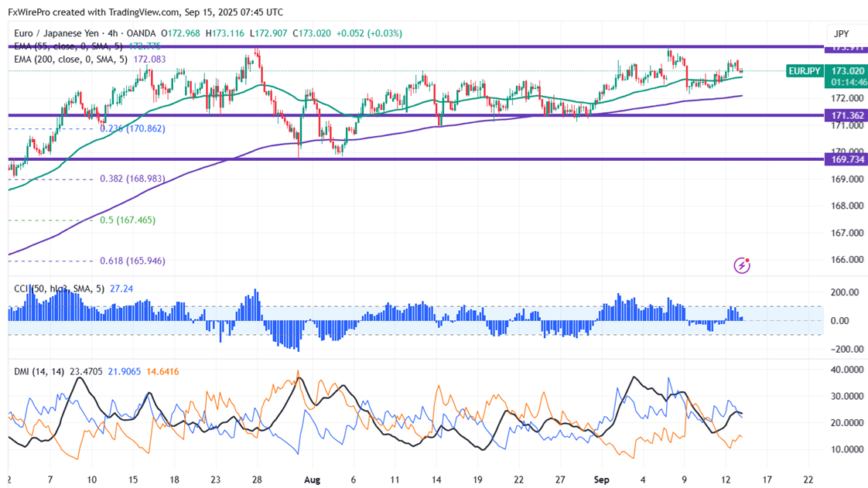Click the 166.000 price axis label
Screen dimensions: 868x488
(x=848, y=260)
